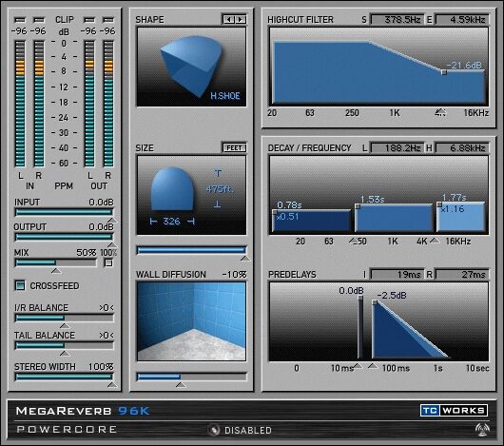Click high crossover marker near 4K
Viewport: 504px width, 446px height.
(435, 241)
